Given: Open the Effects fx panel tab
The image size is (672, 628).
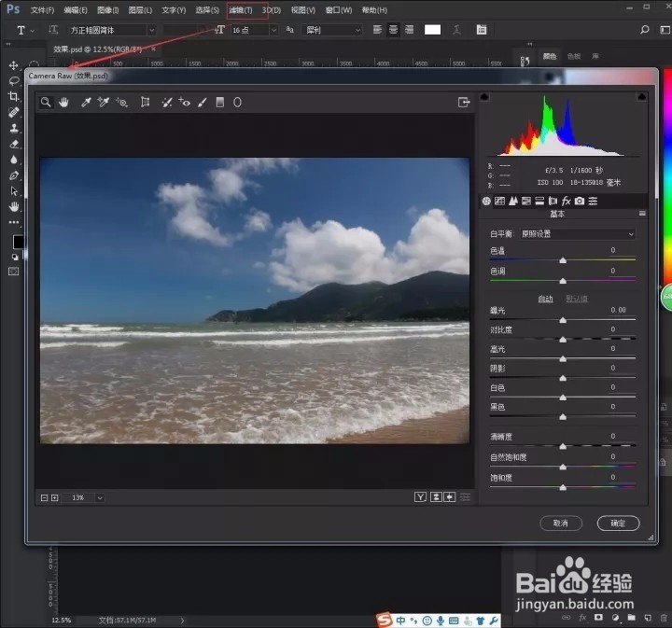Looking at the screenshot, I should tap(567, 201).
